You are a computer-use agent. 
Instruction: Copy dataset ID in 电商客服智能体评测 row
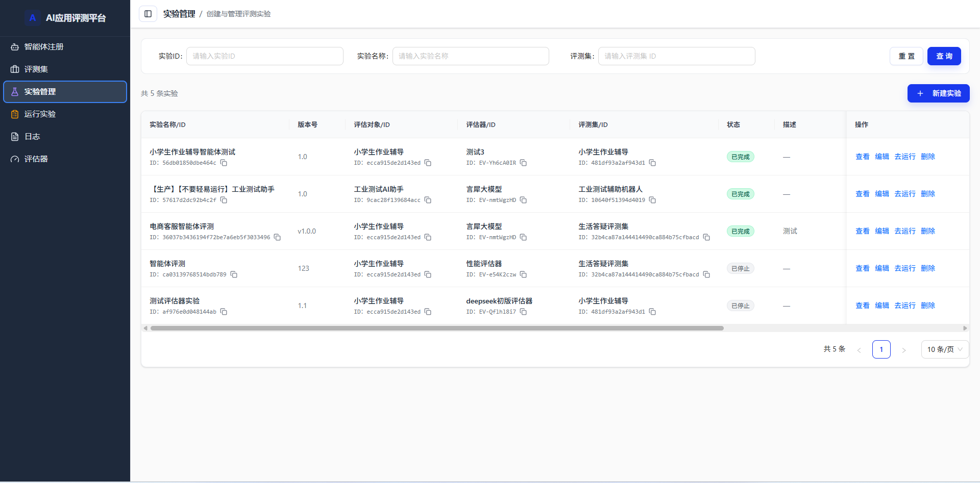(706, 237)
